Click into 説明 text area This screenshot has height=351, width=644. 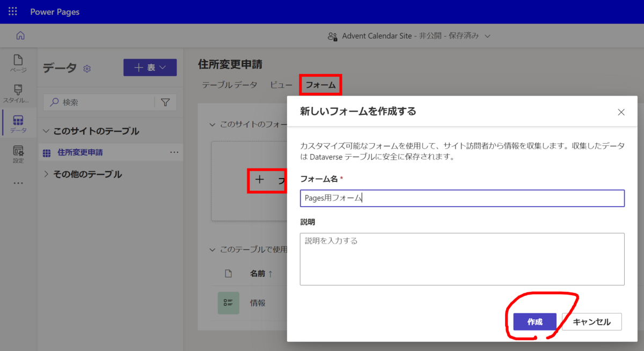click(x=462, y=259)
